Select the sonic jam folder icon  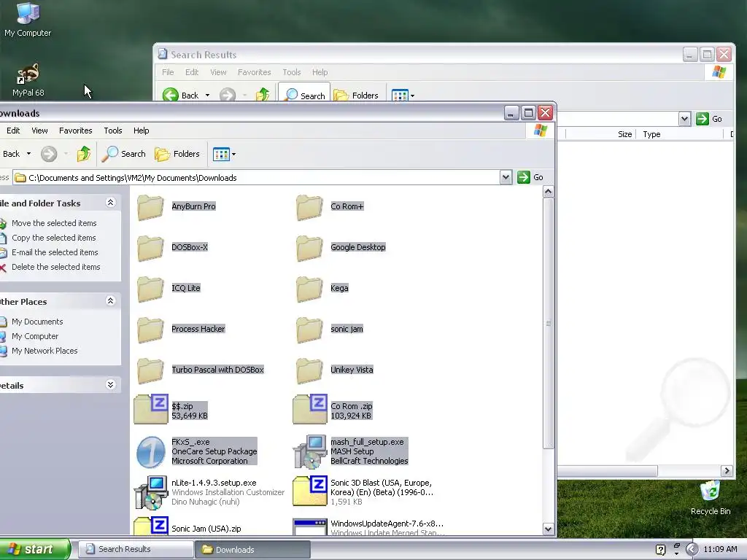(x=309, y=330)
